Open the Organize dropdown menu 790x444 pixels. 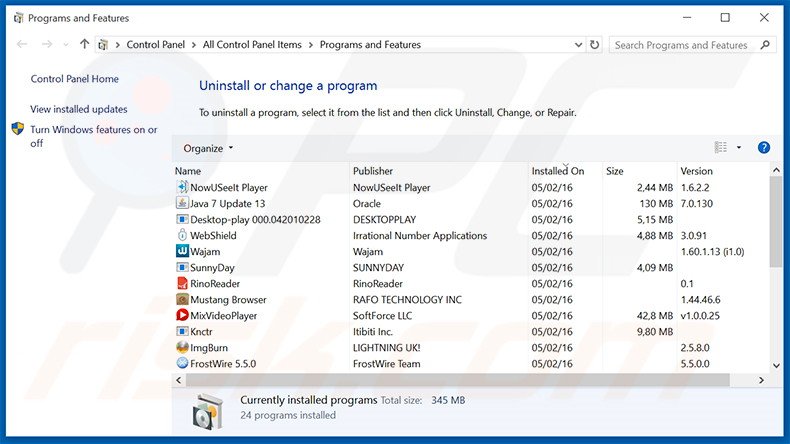coord(208,148)
